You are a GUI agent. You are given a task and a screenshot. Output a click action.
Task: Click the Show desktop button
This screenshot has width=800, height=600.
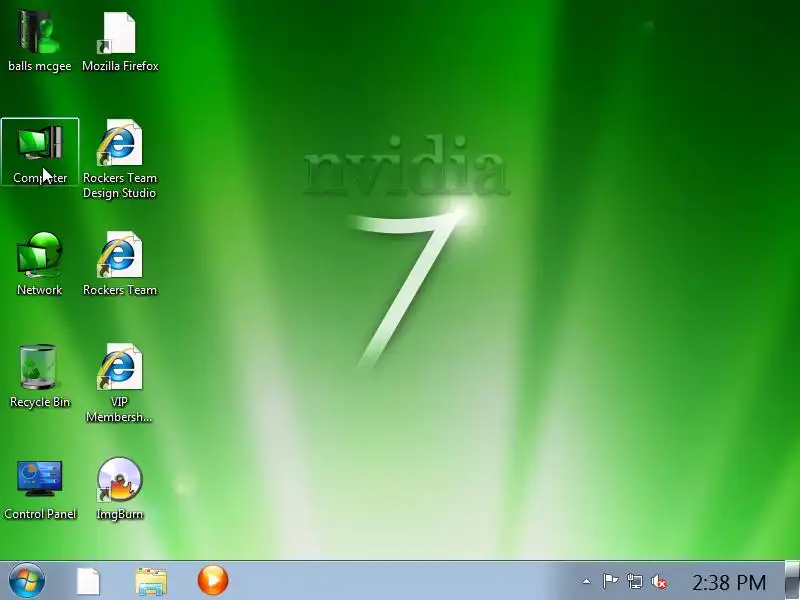pyautogui.click(x=792, y=581)
